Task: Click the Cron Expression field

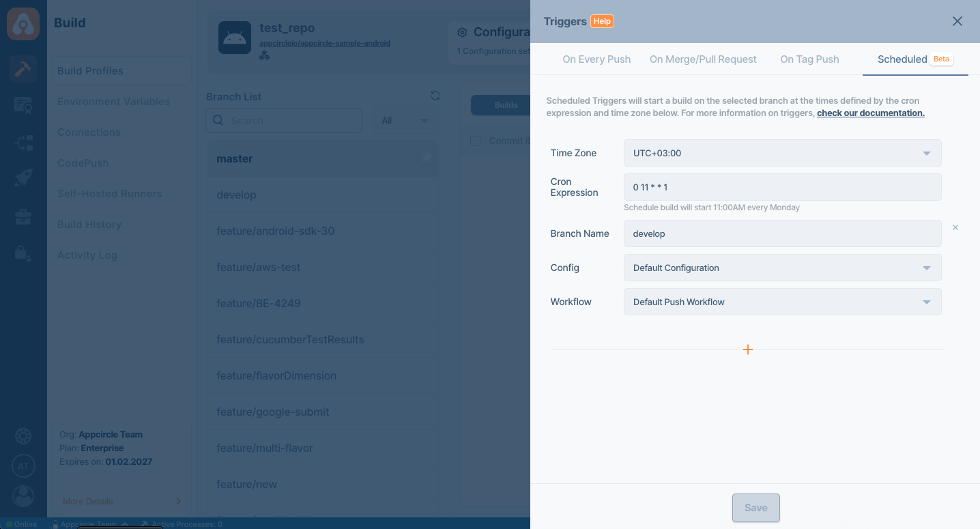Action: (x=783, y=187)
